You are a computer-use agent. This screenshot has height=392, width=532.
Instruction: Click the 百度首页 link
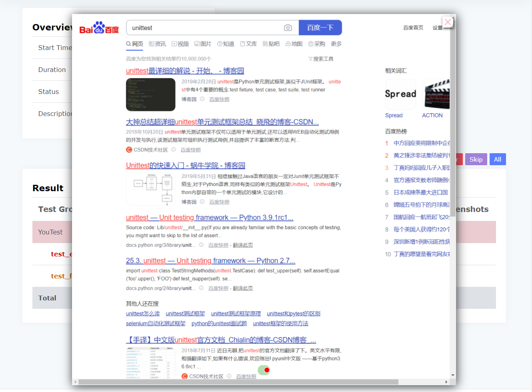[413, 28]
